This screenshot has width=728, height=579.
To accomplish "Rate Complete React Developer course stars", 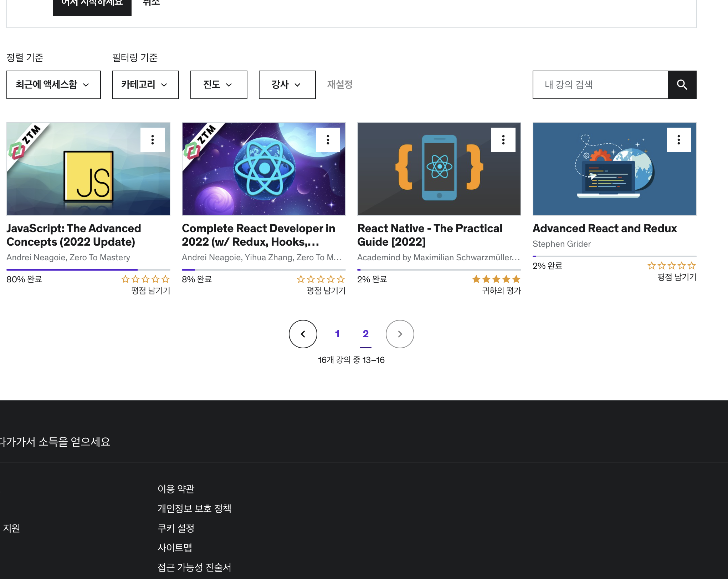I will [x=321, y=279].
